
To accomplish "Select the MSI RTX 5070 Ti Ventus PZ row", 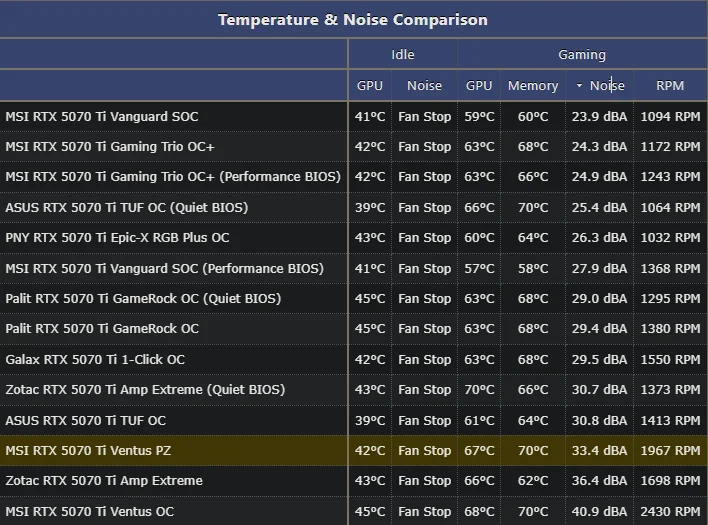I will [x=88, y=451].
